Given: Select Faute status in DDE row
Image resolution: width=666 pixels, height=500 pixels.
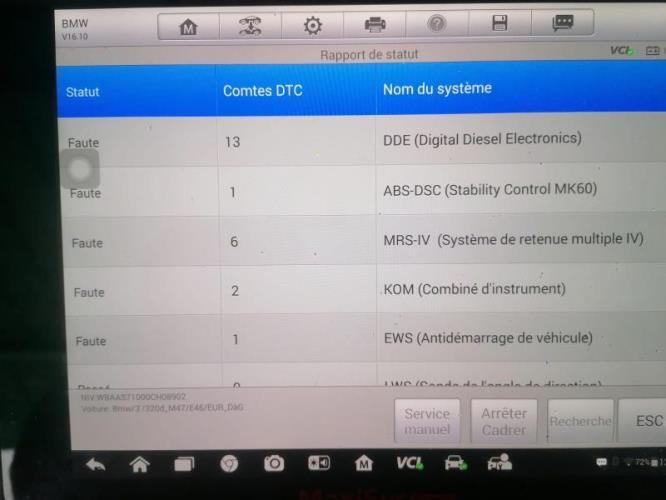Looking at the screenshot, I should 83,143.
